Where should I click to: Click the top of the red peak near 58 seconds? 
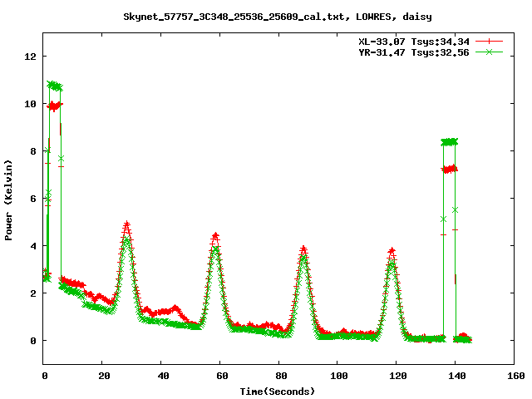click(x=215, y=235)
